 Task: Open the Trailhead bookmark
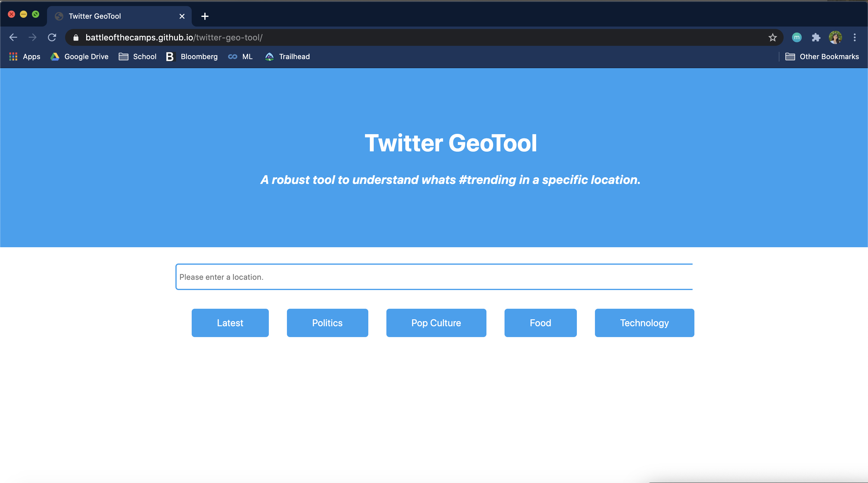tap(288, 57)
